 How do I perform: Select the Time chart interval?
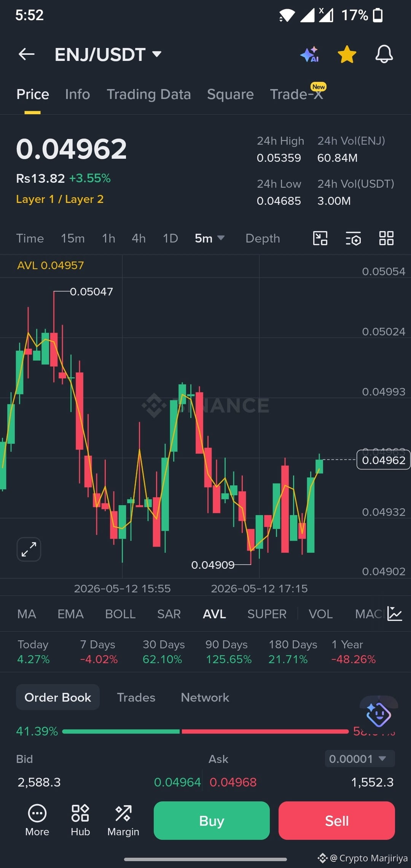30,238
